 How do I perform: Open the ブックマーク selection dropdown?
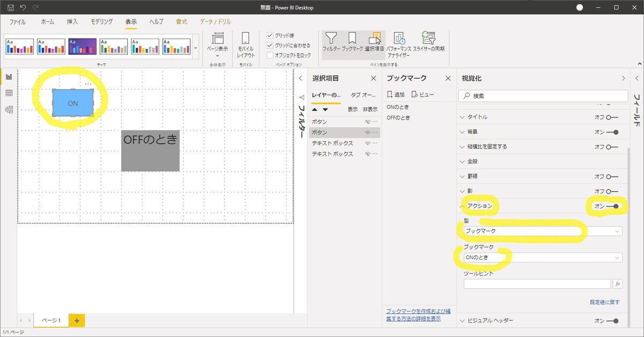click(543, 258)
